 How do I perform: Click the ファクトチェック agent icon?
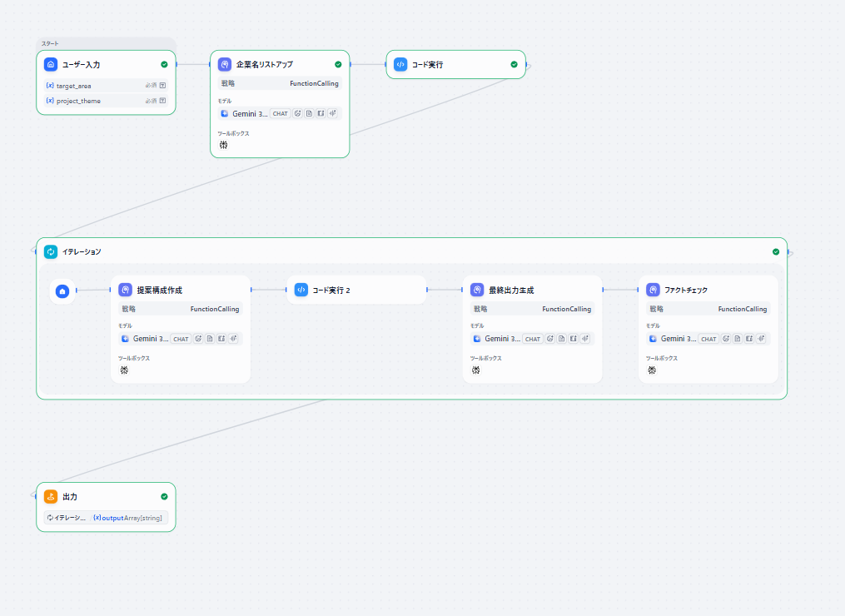click(x=654, y=290)
